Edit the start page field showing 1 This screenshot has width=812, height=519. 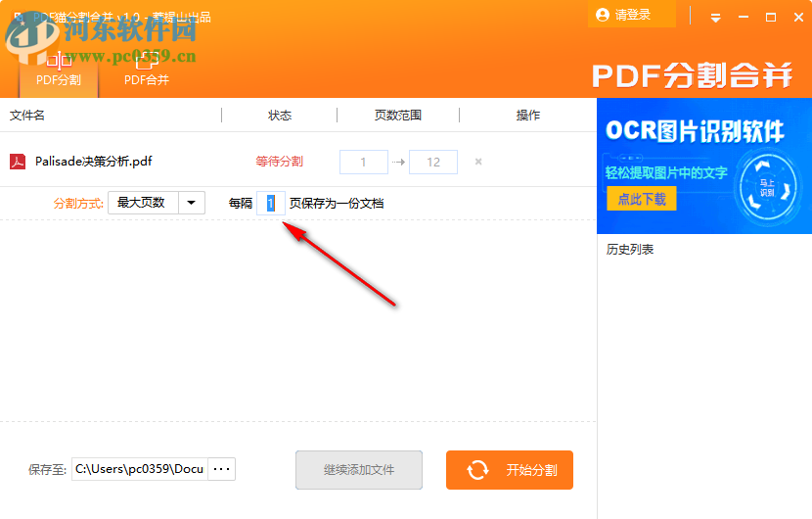tap(364, 162)
